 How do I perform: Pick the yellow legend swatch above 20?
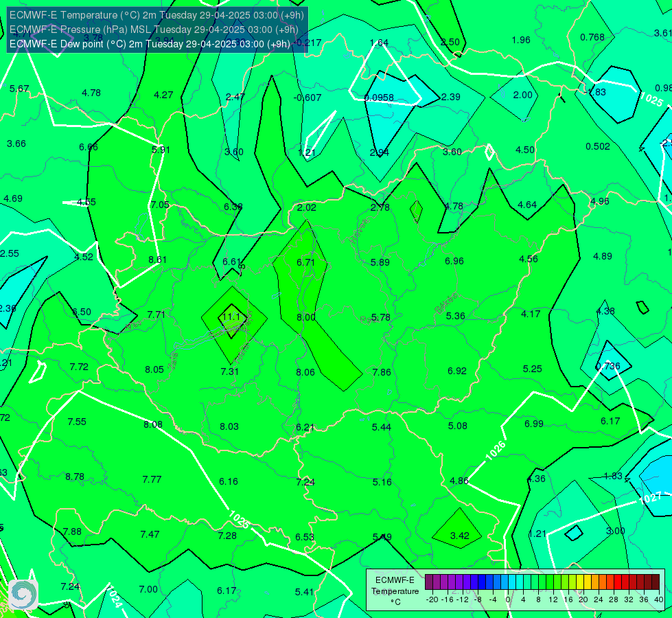[x=580, y=582]
